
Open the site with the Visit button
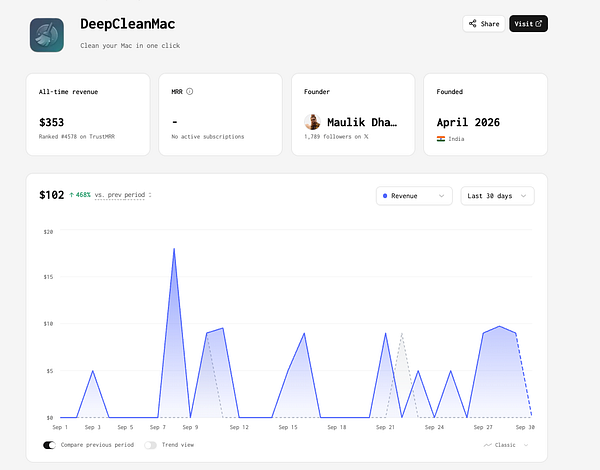[528, 24]
